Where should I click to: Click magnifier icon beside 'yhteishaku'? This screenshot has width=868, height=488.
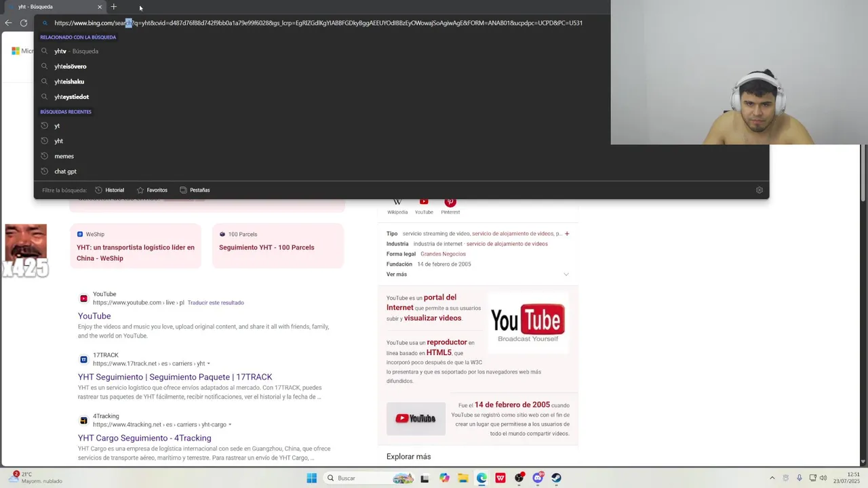[45, 81]
